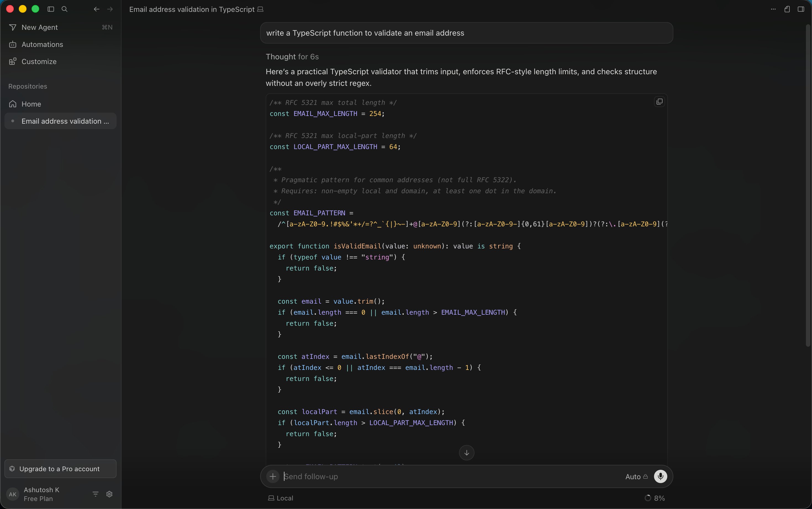Go to Home repository
The width and height of the screenshot is (812, 509).
click(x=60, y=104)
